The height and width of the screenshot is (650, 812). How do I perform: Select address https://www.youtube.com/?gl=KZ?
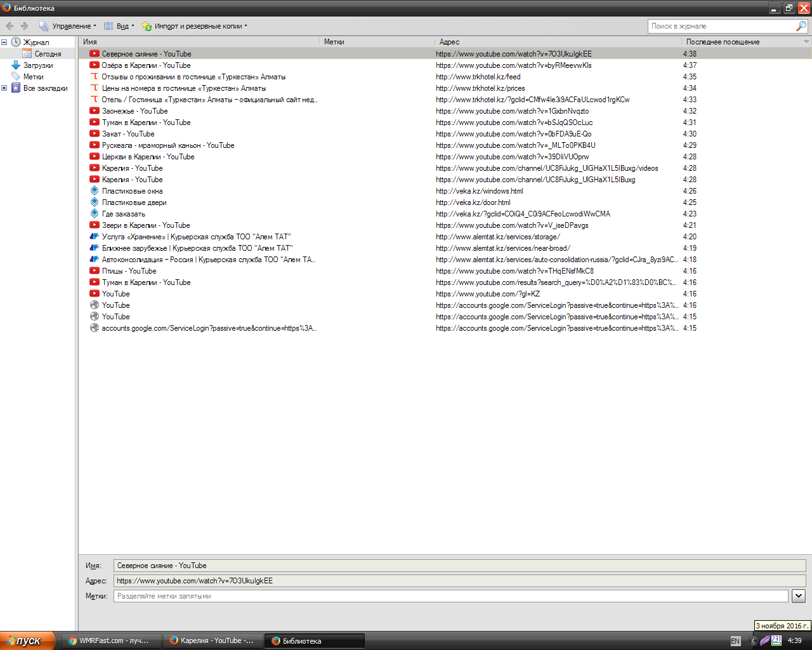click(488, 294)
